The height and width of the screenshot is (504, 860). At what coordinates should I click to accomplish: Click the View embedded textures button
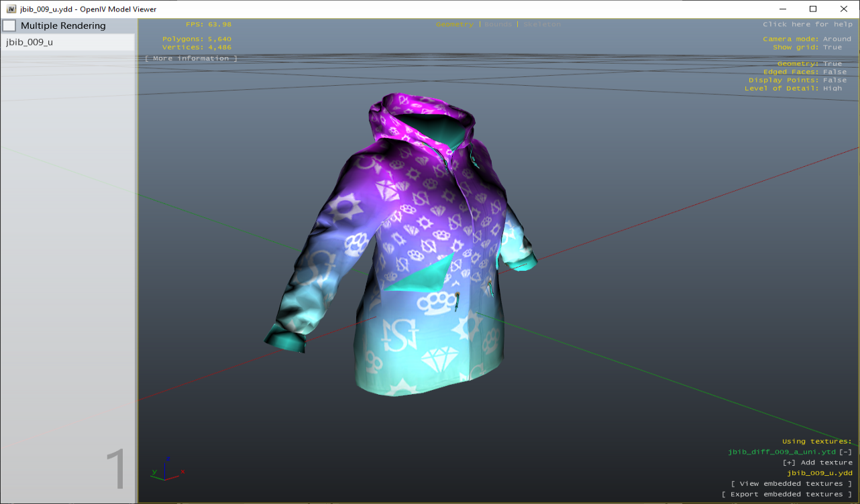792,483
